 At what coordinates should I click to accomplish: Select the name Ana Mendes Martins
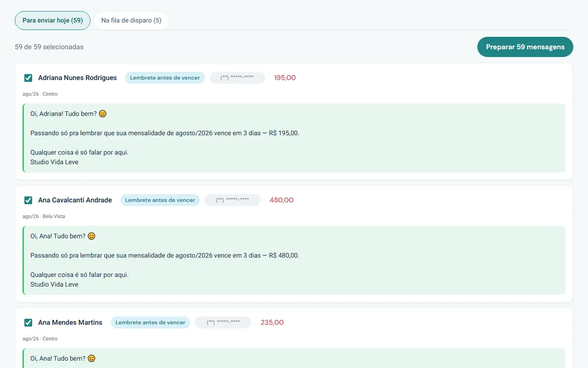pyautogui.click(x=70, y=322)
